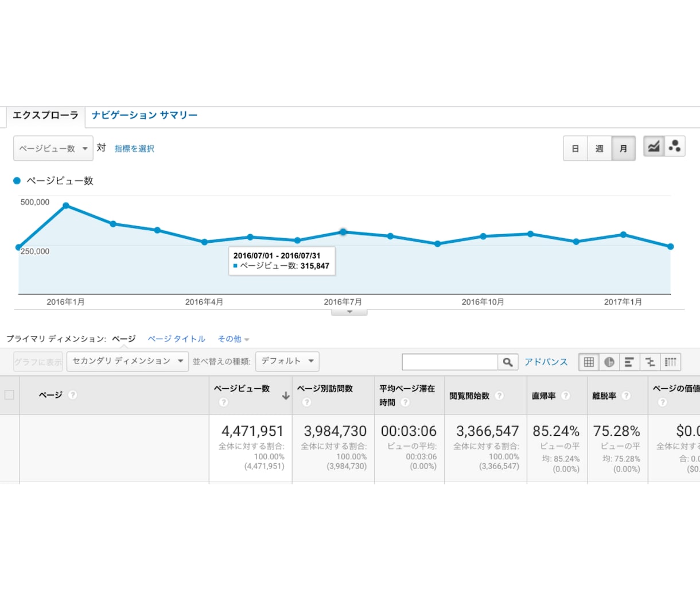
Task: Select percentage pie chart view icon
Action: [x=609, y=362]
